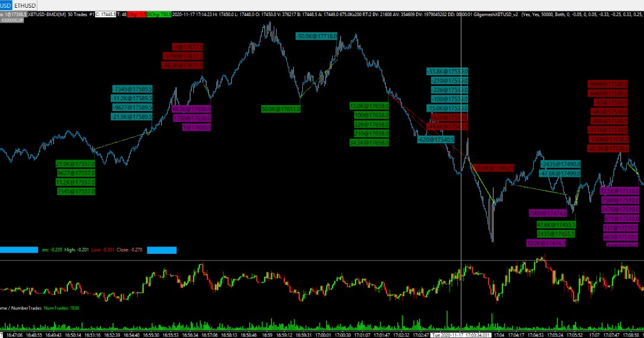The image size is (644, 338).
Task: Click the '50 Trades' bar period label
Action: pos(77,14)
